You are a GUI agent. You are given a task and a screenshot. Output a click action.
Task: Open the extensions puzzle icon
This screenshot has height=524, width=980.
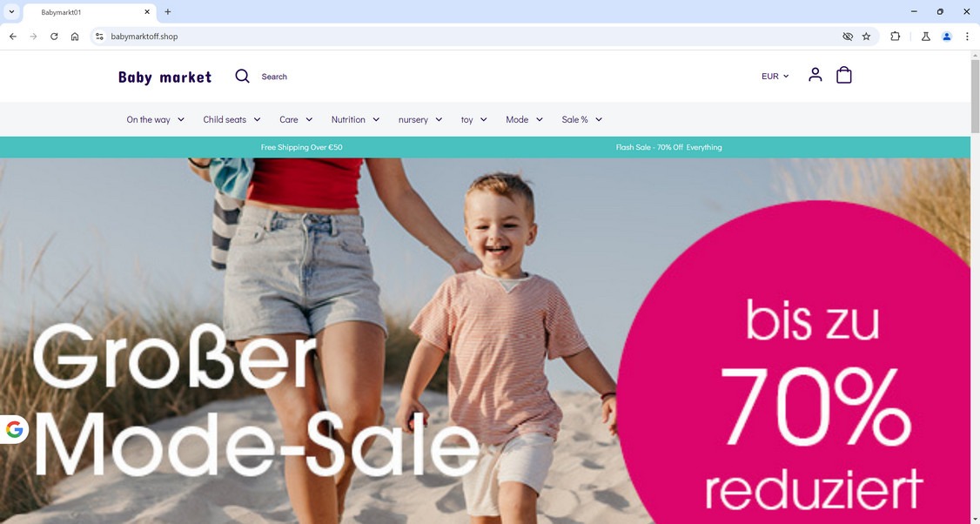pos(895,37)
